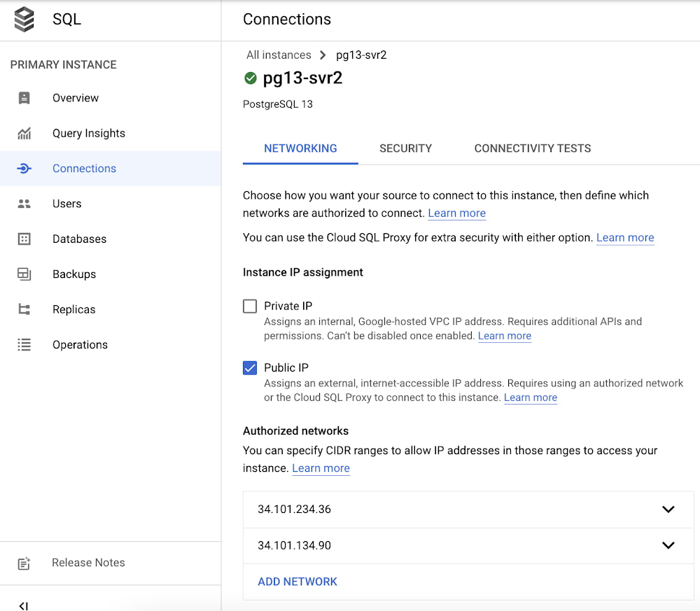Expand the 34.101.134.90 network entry
This screenshot has height=611, width=700.
pos(668,545)
